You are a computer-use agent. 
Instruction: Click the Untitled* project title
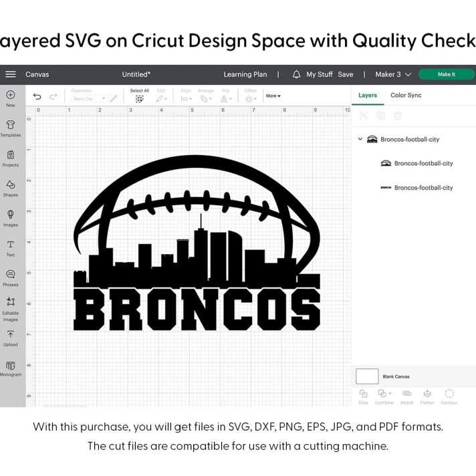coord(136,74)
